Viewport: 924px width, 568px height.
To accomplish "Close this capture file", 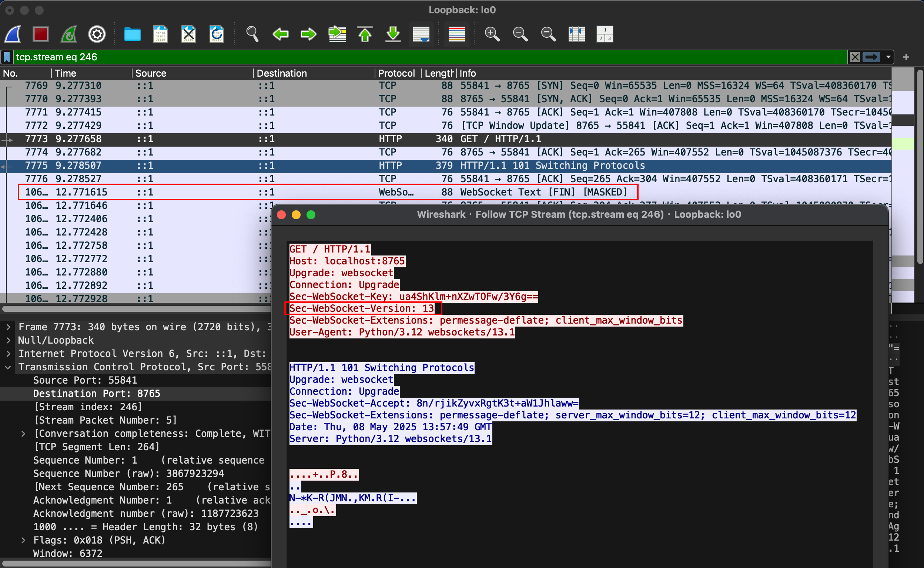I will (188, 34).
